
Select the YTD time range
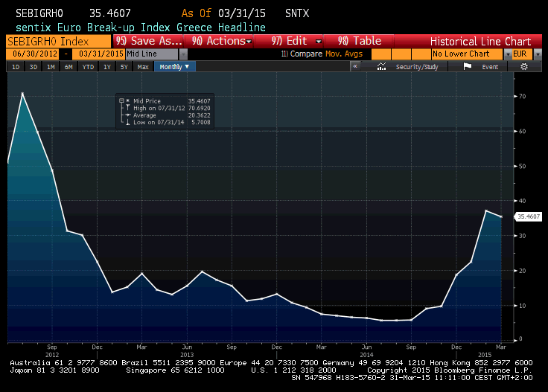coord(88,67)
